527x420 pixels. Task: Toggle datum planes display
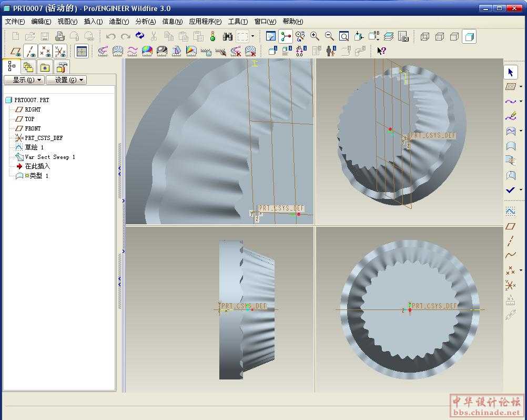tap(16, 52)
